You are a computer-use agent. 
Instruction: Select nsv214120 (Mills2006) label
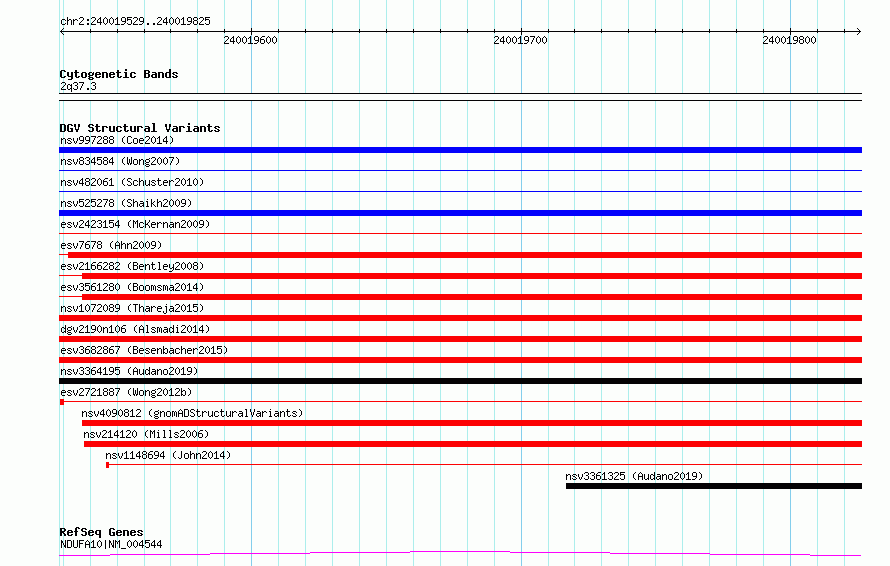[x=146, y=434]
